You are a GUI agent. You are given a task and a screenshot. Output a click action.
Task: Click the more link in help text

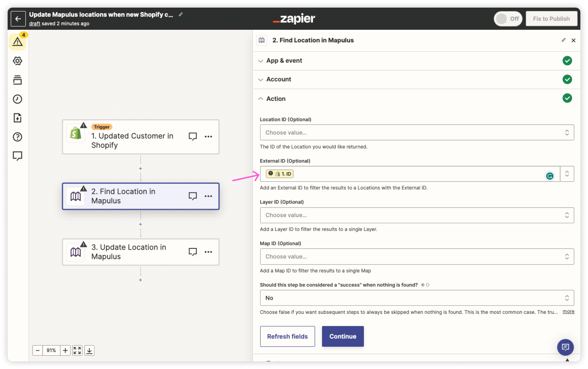[x=568, y=312]
